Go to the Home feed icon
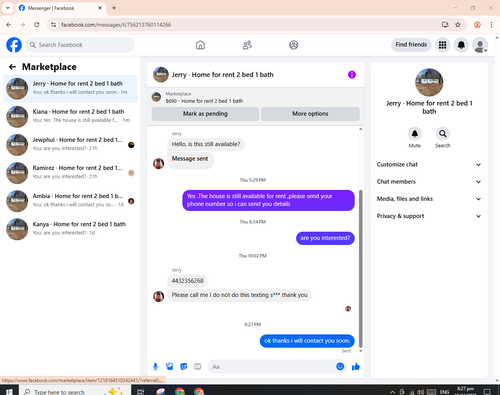Image resolution: width=500 pixels, height=395 pixels. pyautogui.click(x=200, y=45)
